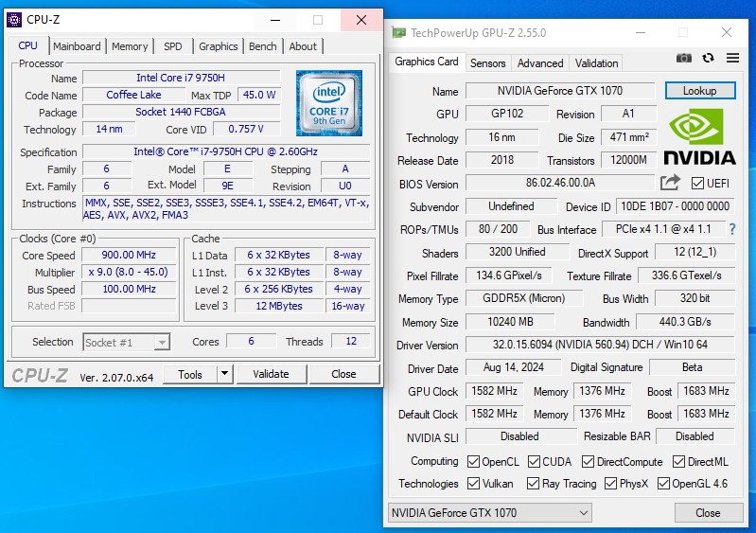This screenshot has width=756, height=533.
Task: Click the Memory Size value 10240 MB
Action: (510, 322)
